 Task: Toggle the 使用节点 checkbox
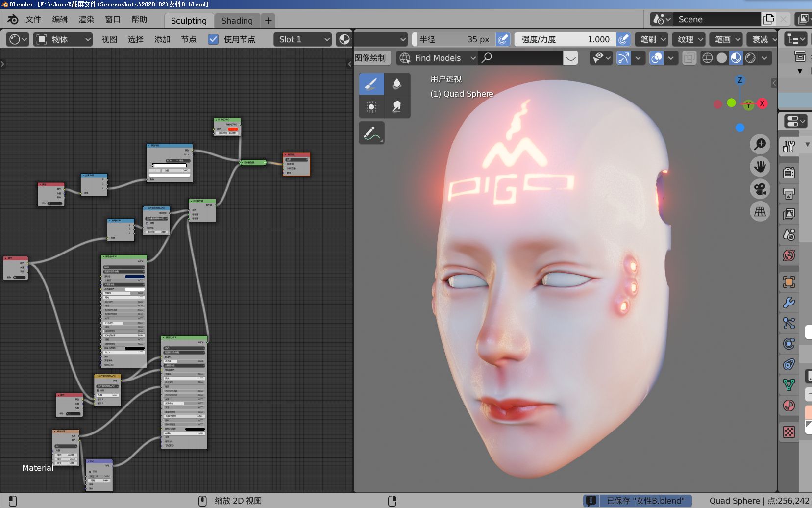(213, 39)
